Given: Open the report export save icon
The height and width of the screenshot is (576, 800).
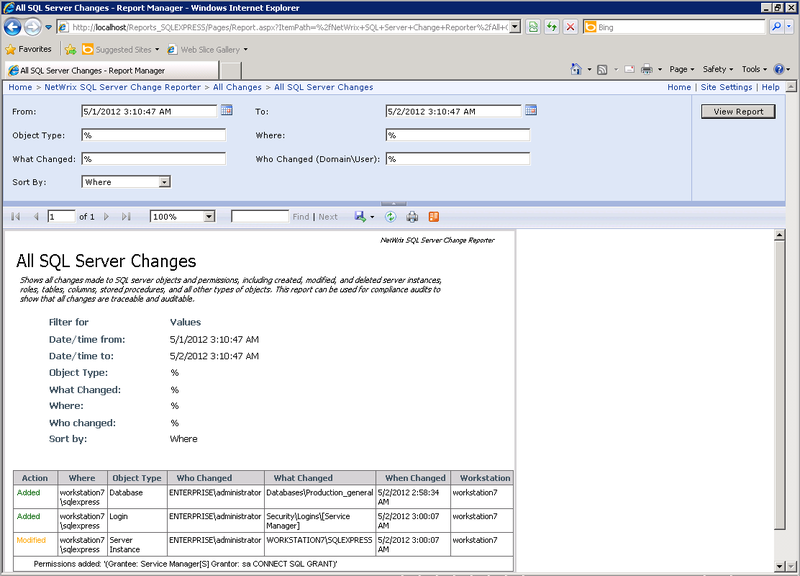Looking at the screenshot, I should pyautogui.click(x=360, y=216).
